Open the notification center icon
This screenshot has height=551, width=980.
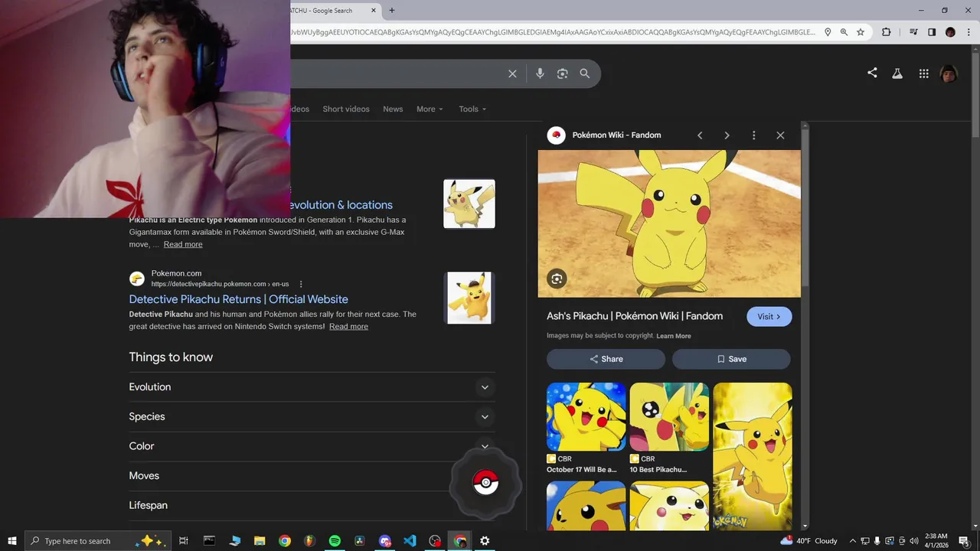click(x=964, y=541)
